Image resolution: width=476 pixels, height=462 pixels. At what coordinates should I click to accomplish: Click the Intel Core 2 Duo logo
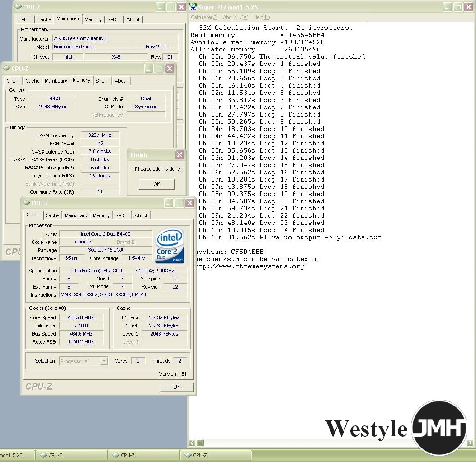(170, 245)
